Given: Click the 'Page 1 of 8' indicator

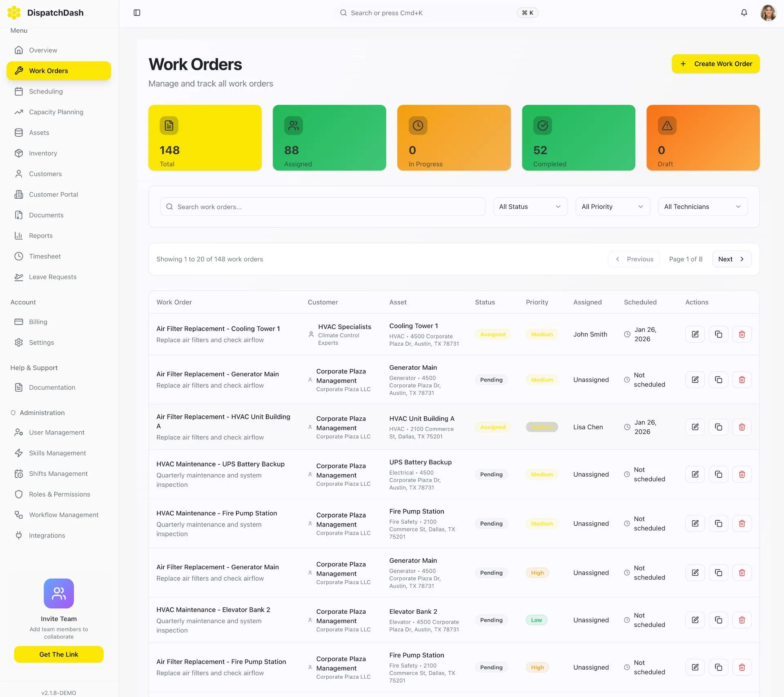Looking at the screenshot, I should coord(686,259).
